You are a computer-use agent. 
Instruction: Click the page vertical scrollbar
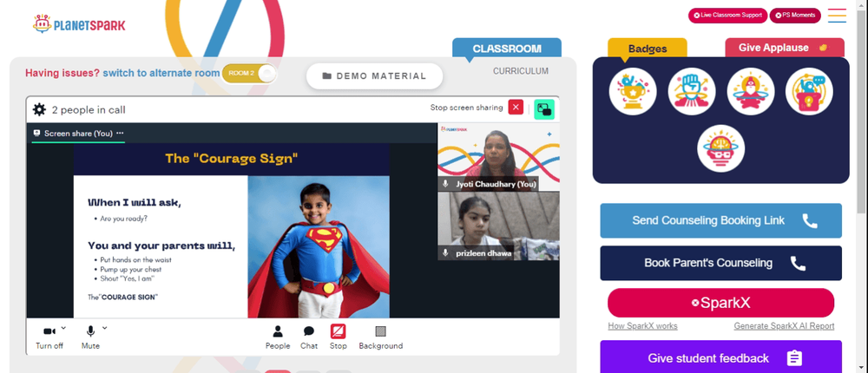tap(861, 111)
